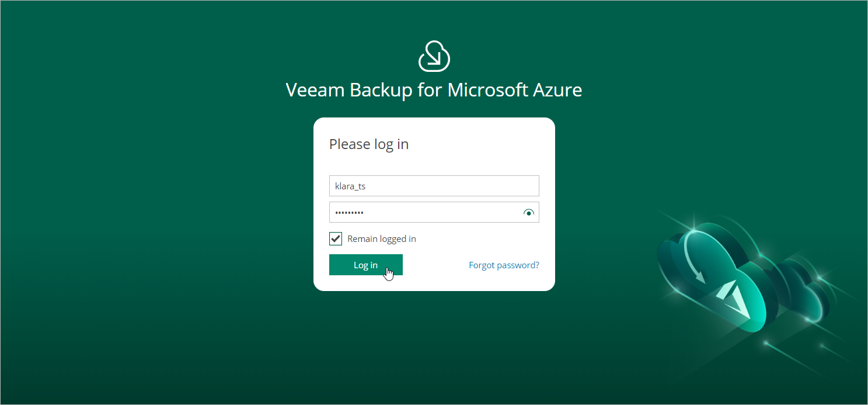Click the word 'Veeam' in the title
The width and height of the screenshot is (868, 405).
pos(315,91)
